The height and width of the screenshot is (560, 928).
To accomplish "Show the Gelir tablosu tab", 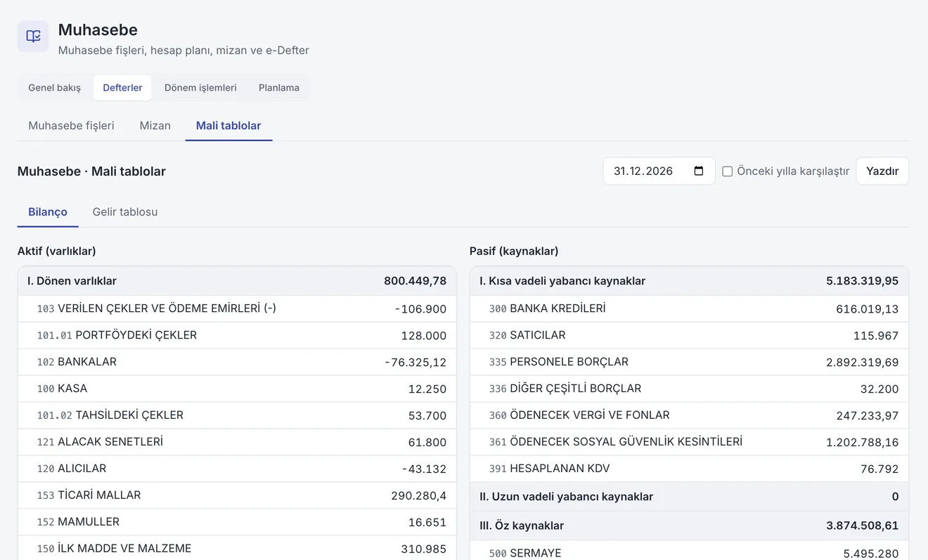I will point(125,211).
